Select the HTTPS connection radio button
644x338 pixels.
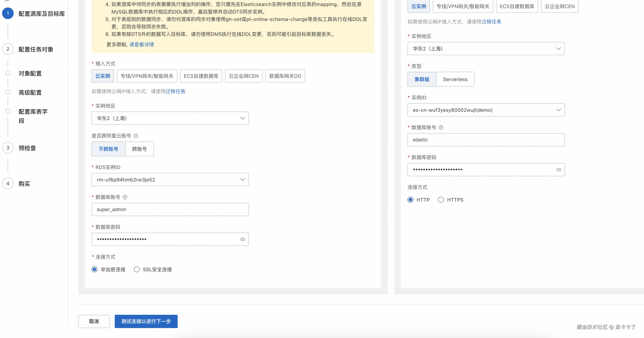tap(441, 200)
